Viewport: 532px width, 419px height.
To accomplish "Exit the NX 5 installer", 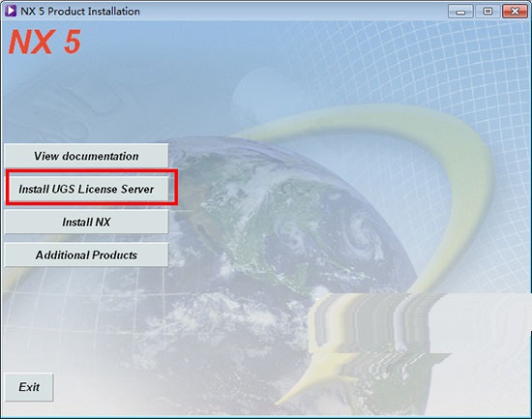I will click(29, 387).
